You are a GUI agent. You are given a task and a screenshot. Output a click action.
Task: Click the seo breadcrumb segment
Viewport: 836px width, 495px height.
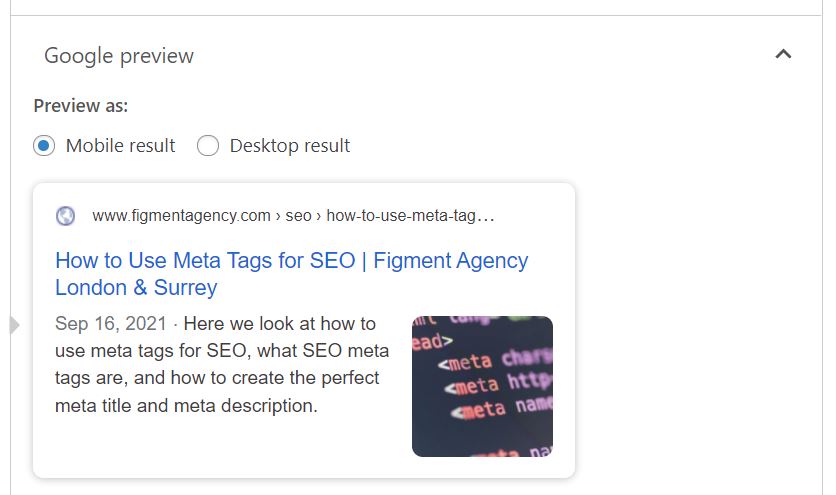[x=298, y=215]
